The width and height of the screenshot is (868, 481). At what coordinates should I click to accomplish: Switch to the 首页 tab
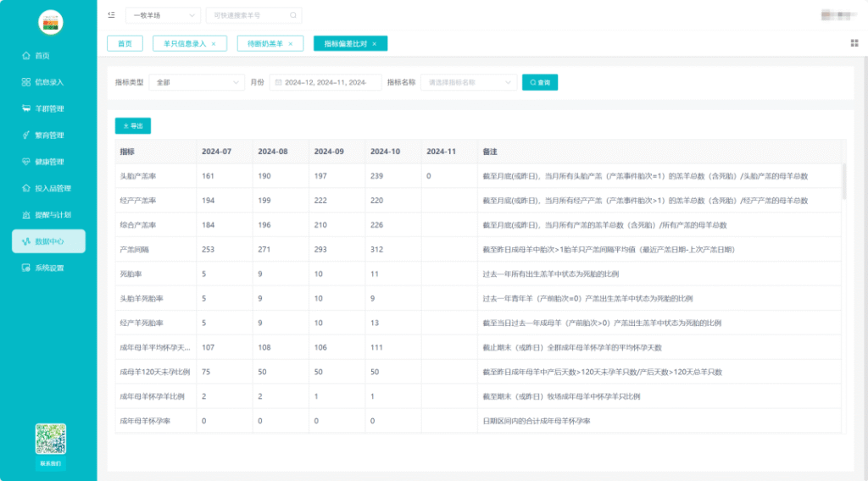pyautogui.click(x=125, y=44)
